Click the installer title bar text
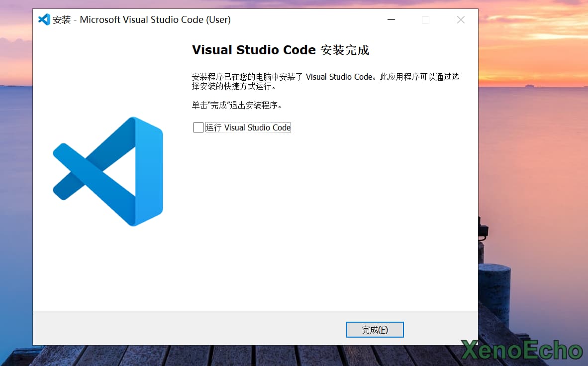 click(x=142, y=20)
